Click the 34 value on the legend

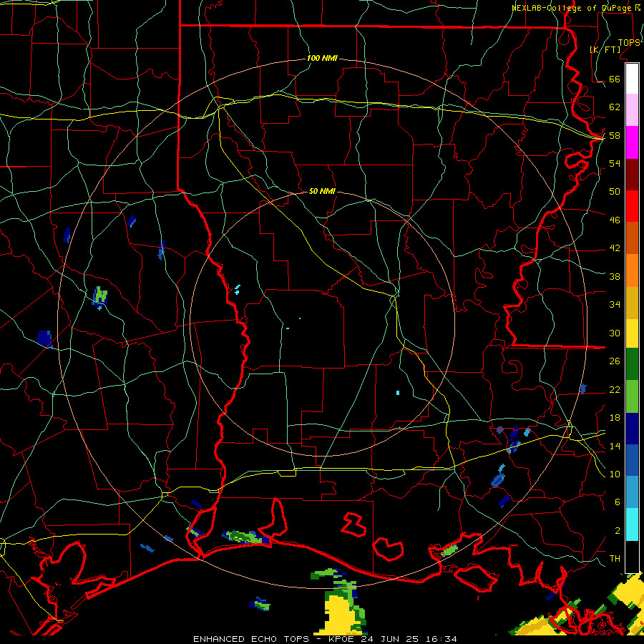615,305
